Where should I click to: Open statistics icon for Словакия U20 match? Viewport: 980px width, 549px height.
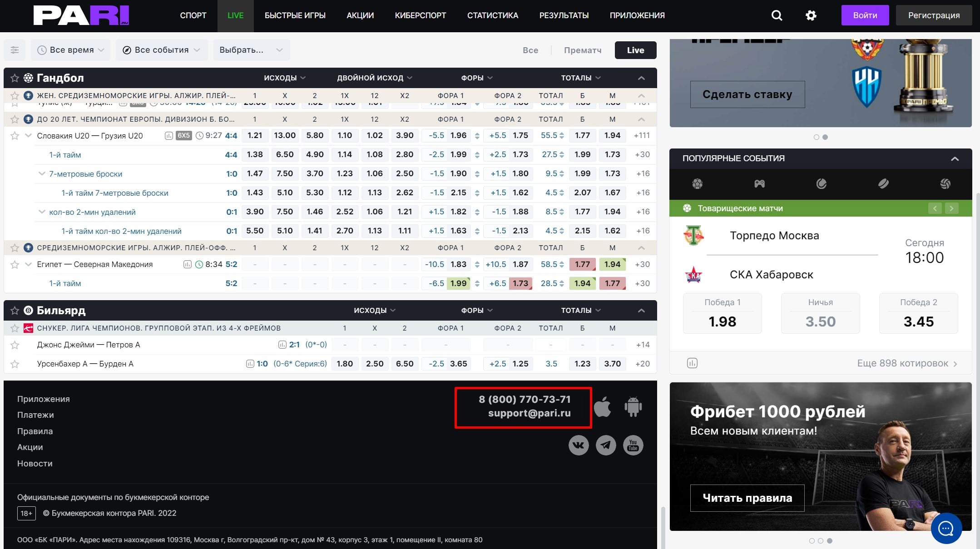pos(168,136)
